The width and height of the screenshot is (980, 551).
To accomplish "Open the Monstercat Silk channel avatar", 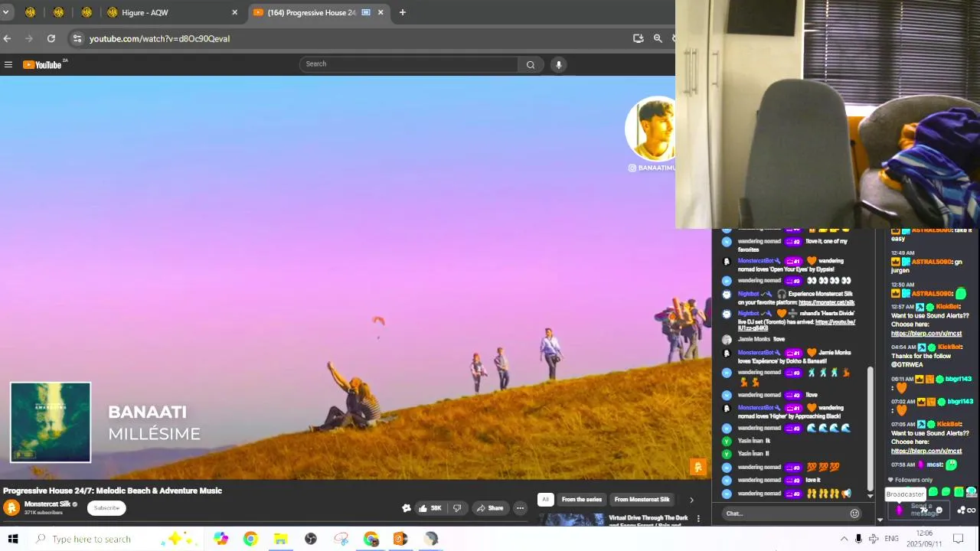I will pos(11,507).
